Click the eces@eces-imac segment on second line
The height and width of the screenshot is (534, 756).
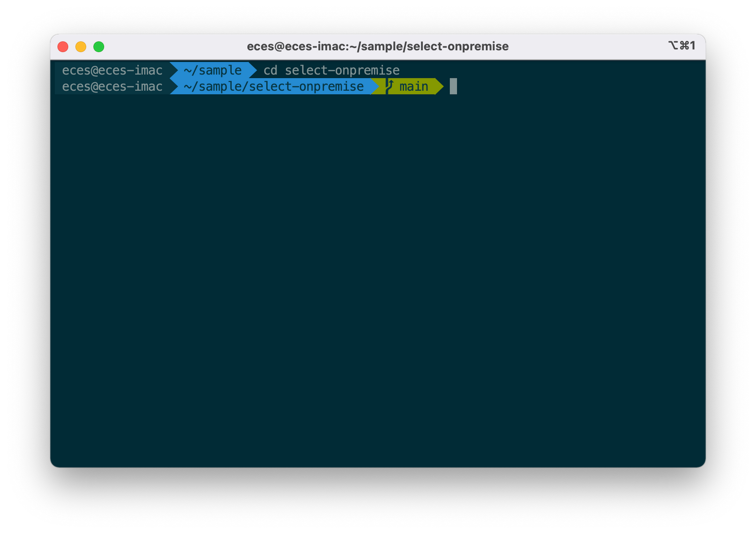[x=112, y=86]
